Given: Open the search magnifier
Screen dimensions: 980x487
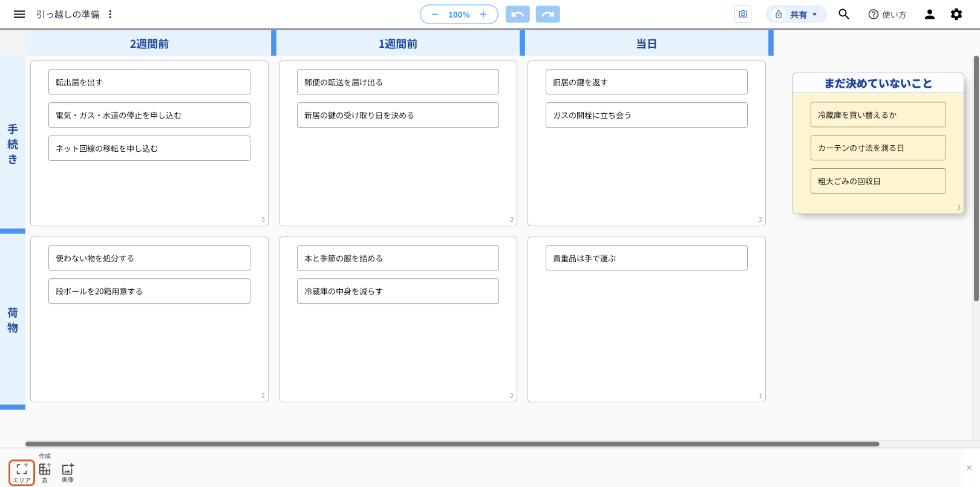Looking at the screenshot, I should pyautogui.click(x=844, y=14).
